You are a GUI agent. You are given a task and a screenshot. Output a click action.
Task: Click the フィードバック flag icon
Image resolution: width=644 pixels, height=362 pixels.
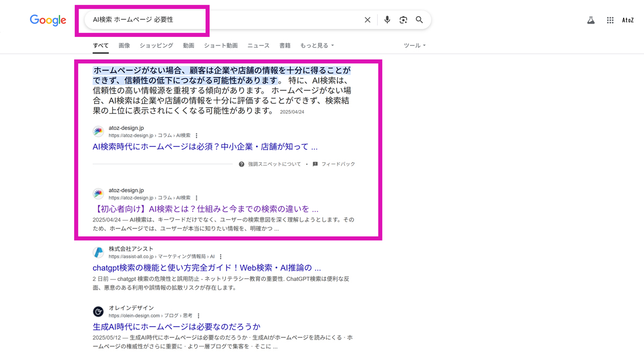click(315, 164)
